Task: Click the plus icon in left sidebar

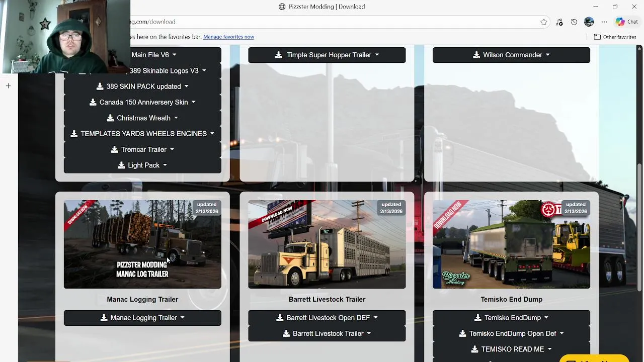Action: 8,86
